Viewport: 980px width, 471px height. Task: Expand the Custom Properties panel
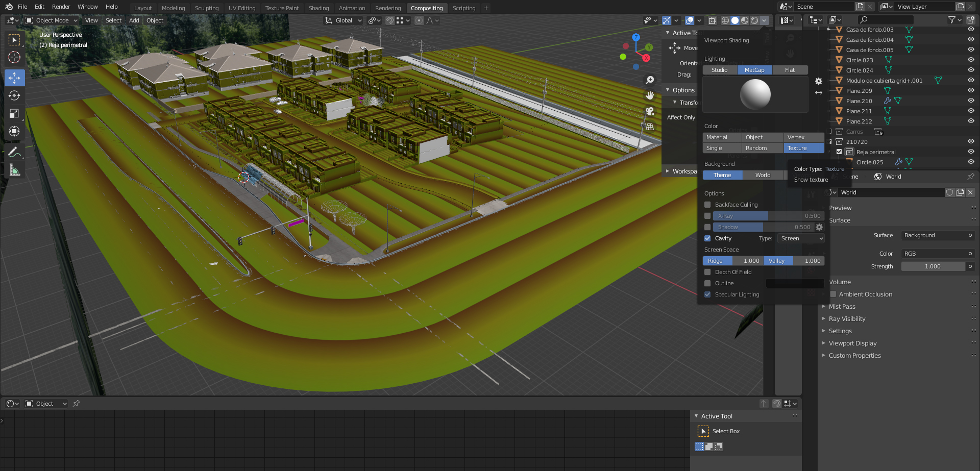coord(854,356)
